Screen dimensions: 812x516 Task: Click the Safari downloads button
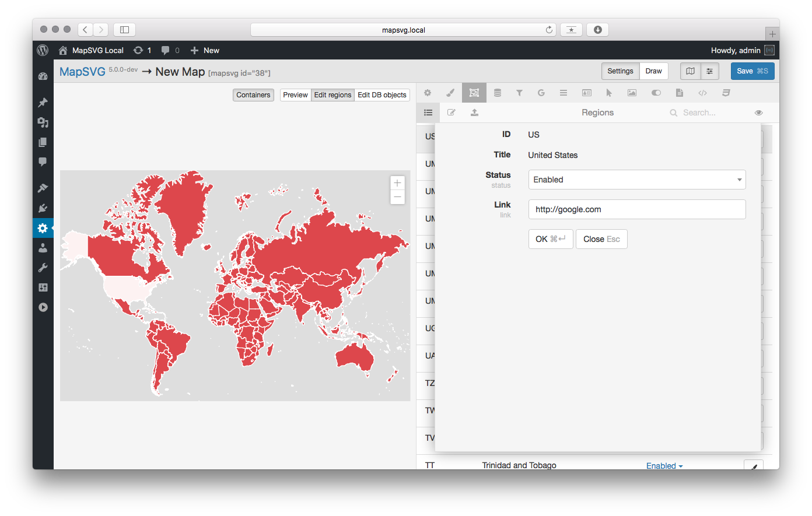tap(597, 30)
